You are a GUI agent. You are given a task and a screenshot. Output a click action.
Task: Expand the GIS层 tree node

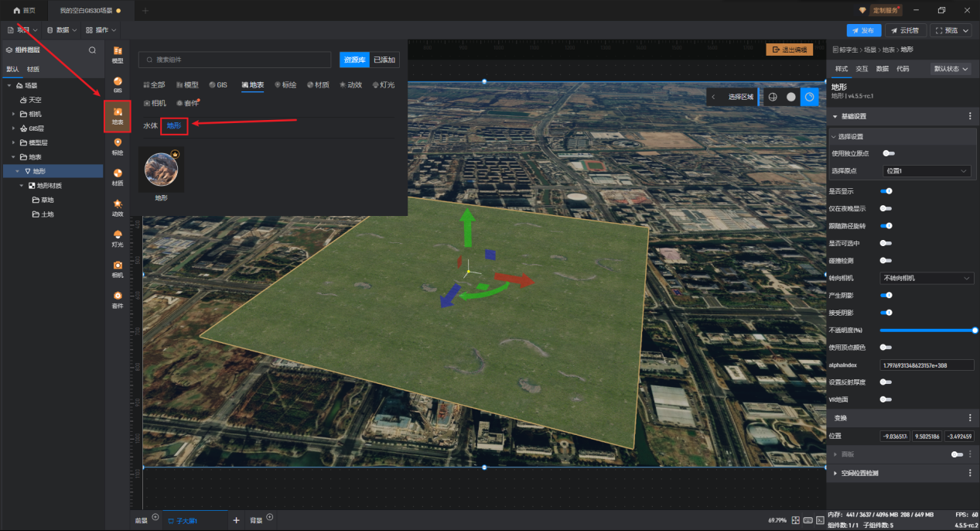14,128
